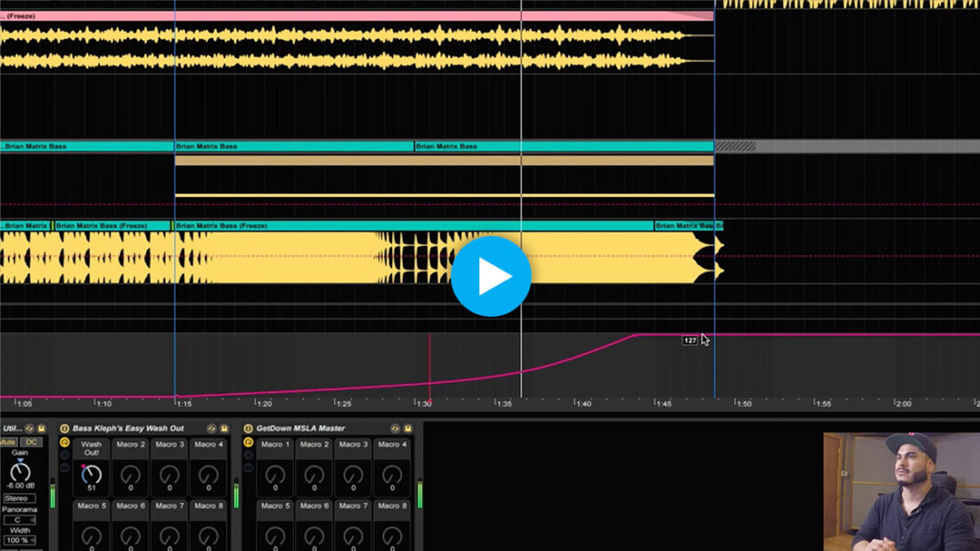980x551 pixels.
Task: Click the presenter webcam thumbnail
Action: click(x=902, y=491)
